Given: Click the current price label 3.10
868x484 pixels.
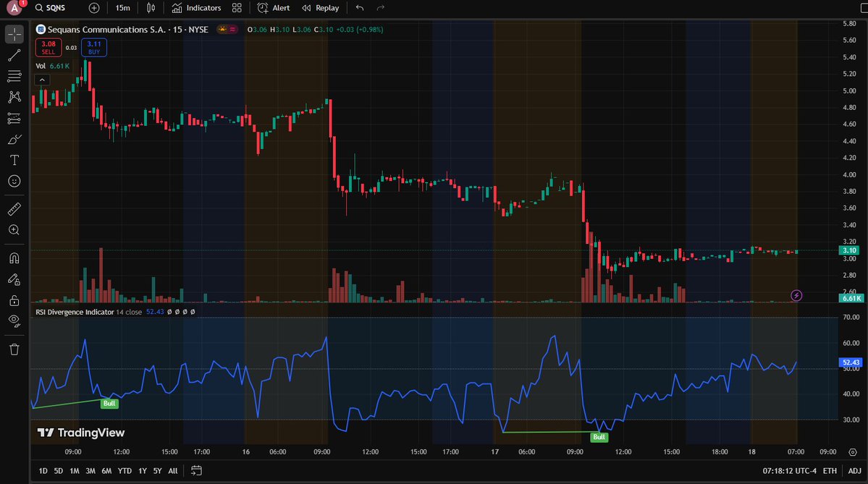Looking at the screenshot, I should pyautogui.click(x=851, y=250).
